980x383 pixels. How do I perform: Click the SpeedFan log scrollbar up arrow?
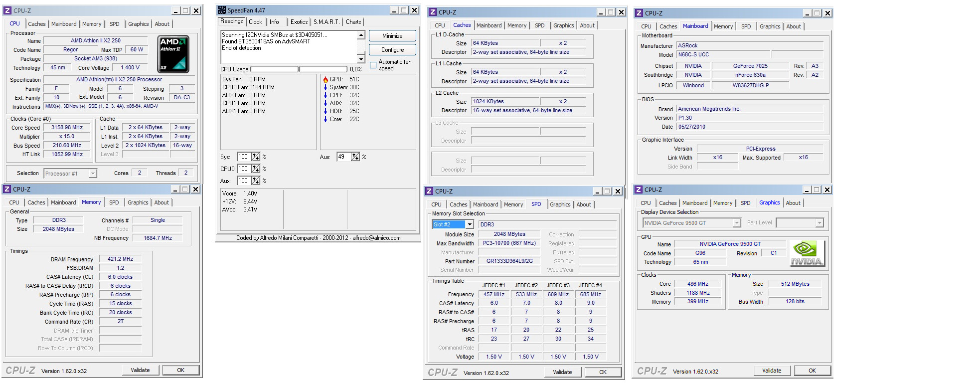[361, 35]
